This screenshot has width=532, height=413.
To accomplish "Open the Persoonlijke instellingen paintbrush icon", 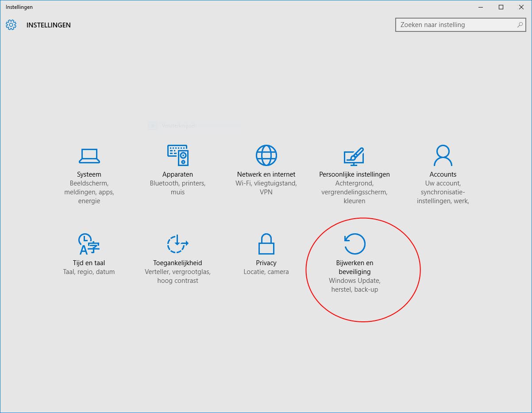I will [x=354, y=156].
